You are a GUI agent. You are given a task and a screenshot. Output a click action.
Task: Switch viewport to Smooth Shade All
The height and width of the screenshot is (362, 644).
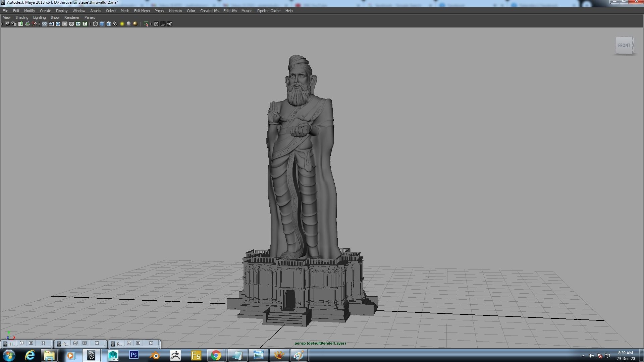[102, 24]
